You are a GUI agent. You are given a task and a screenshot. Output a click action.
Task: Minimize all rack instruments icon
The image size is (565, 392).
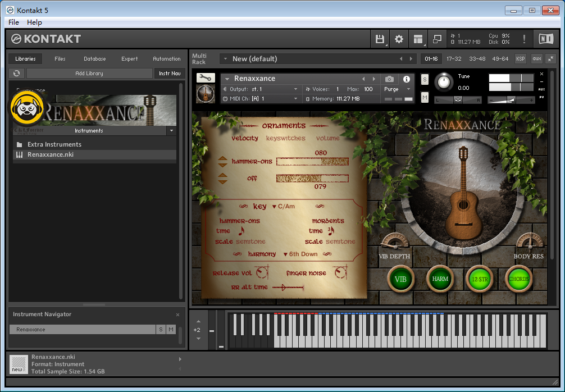[x=551, y=58]
